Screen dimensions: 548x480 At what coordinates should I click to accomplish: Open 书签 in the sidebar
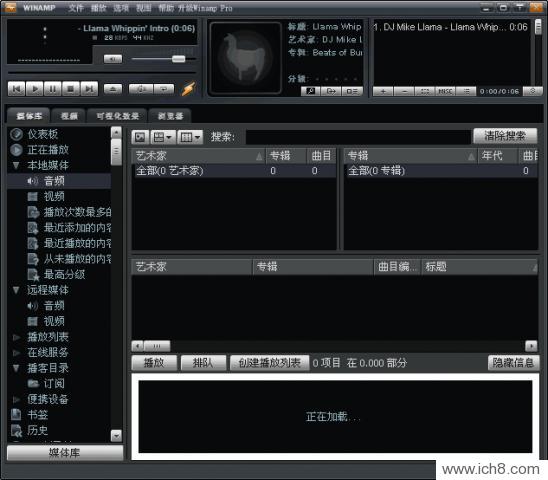point(38,415)
